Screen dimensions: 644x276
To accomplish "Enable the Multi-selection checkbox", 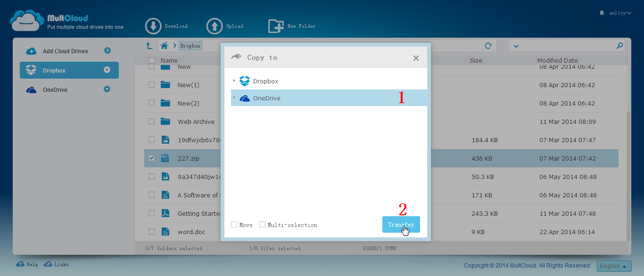I will (263, 225).
